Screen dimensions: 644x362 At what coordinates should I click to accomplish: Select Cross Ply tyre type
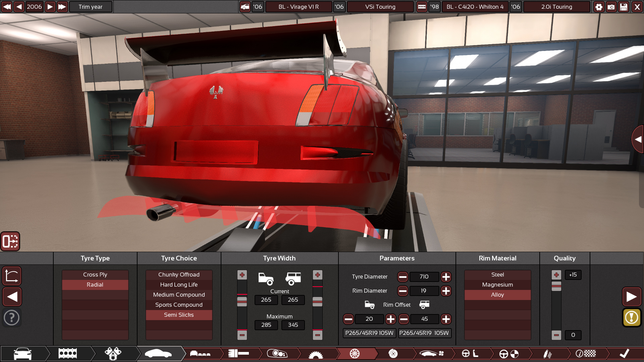(95, 275)
